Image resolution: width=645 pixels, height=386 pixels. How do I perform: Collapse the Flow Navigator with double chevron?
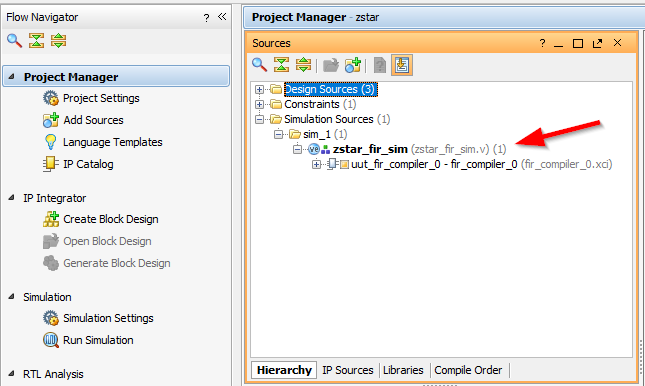click(x=222, y=17)
